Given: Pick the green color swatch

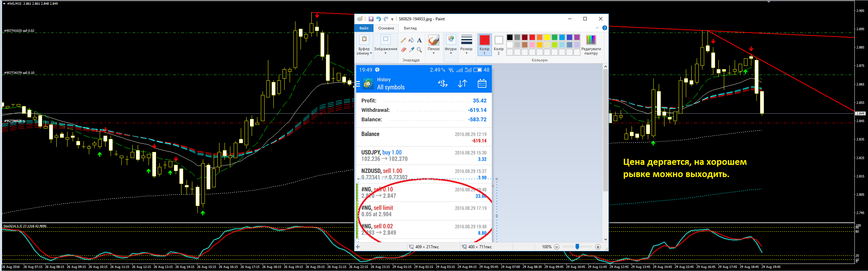Looking at the screenshot, I should (554, 37).
